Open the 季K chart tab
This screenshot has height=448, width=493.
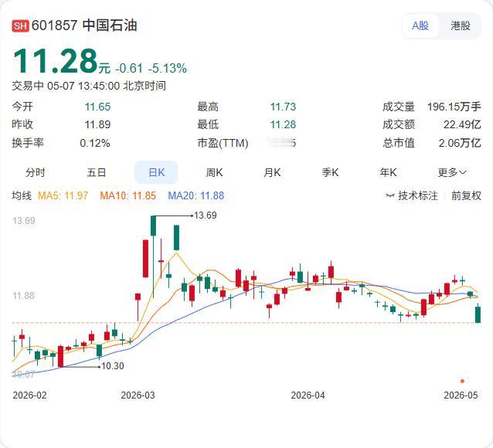(330, 172)
